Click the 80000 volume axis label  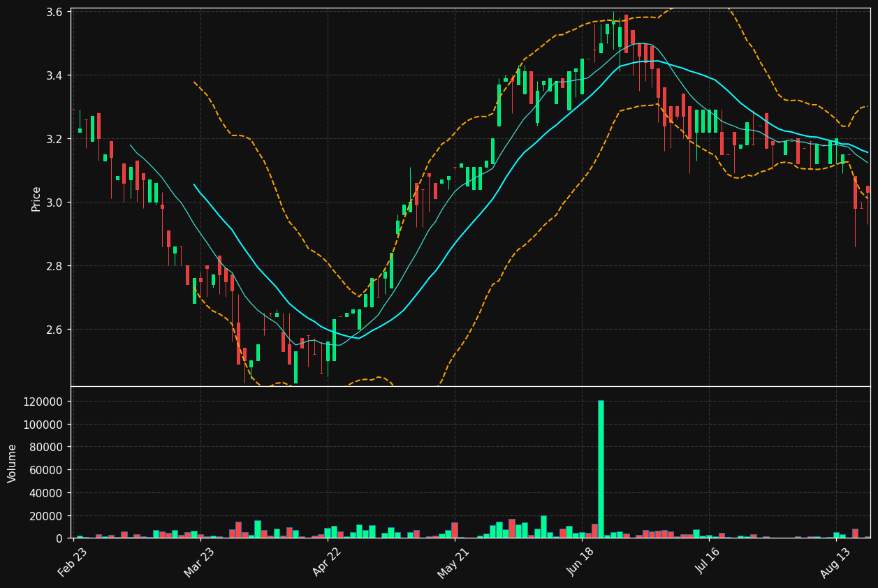47,447
